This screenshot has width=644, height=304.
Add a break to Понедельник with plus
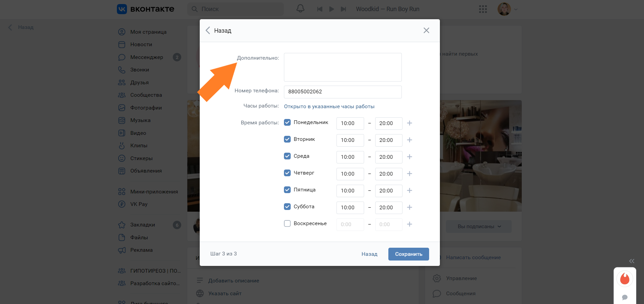point(410,123)
